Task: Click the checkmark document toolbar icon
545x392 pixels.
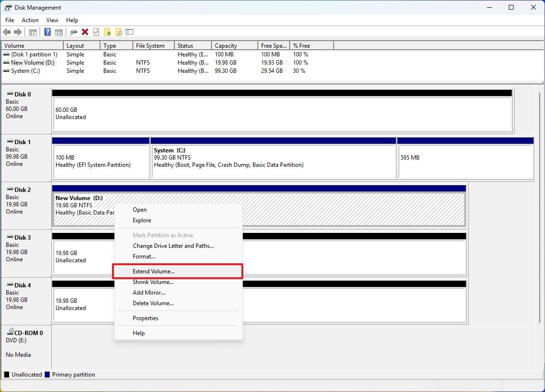Action: [x=96, y=32]
